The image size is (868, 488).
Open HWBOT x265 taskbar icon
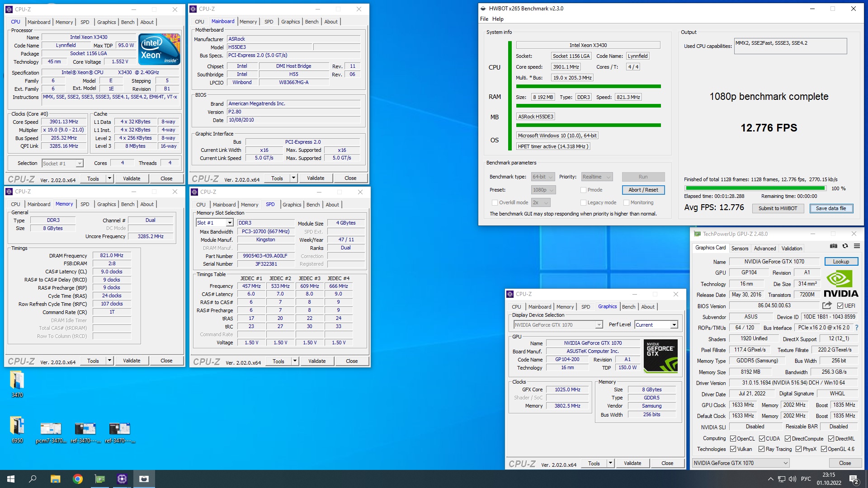pos(144,479)
